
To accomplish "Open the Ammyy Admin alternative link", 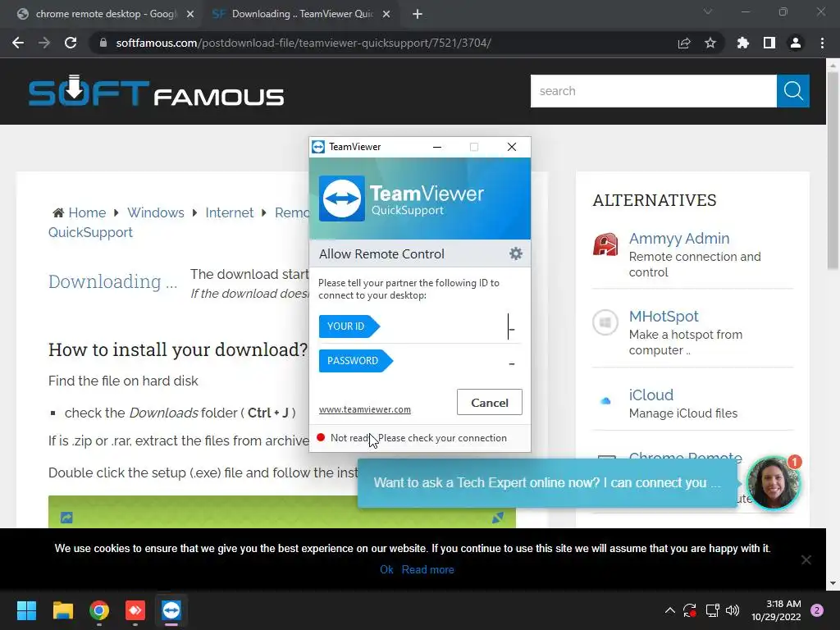I will [679, 239].
